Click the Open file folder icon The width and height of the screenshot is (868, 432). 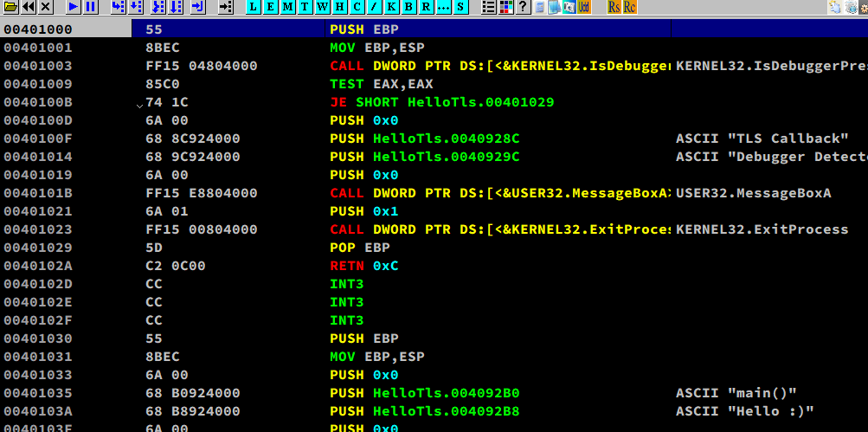9,7
